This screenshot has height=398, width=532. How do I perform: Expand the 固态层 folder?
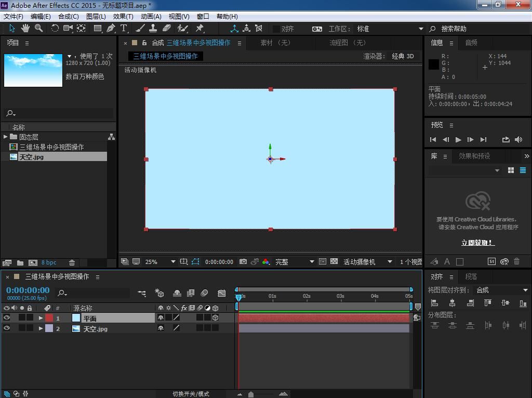pyautogui.click(x=5, y=137)
